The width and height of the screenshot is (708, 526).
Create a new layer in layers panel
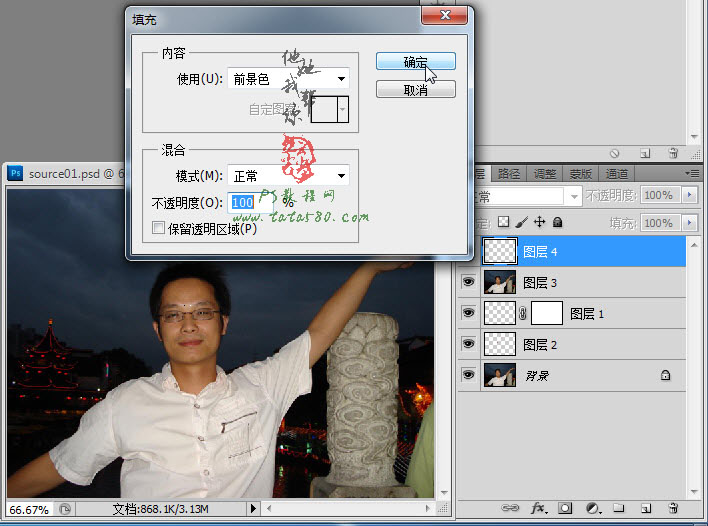tap(646, 508)
